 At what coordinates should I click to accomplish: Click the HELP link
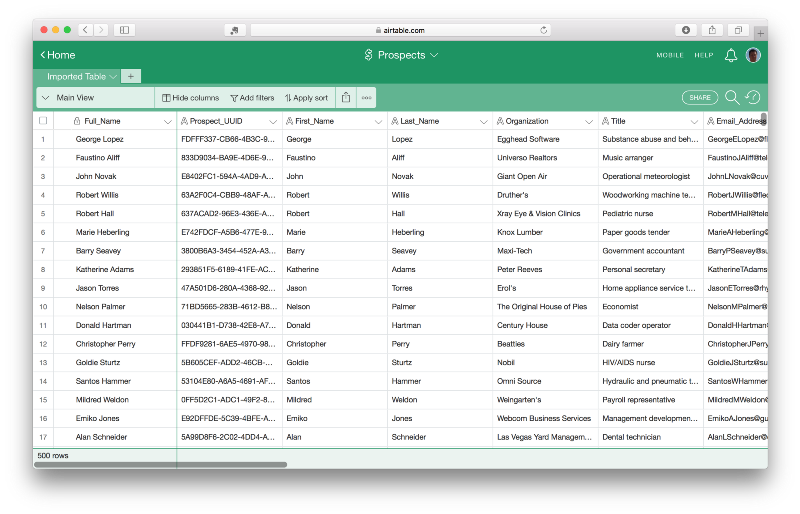tap(704, 55)
